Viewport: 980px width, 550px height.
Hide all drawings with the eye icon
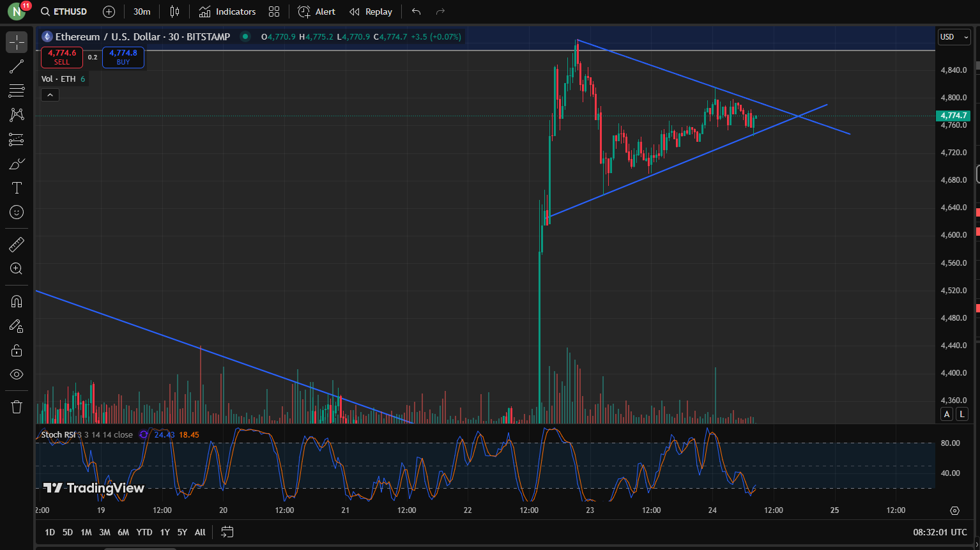(x=17, y=374)
